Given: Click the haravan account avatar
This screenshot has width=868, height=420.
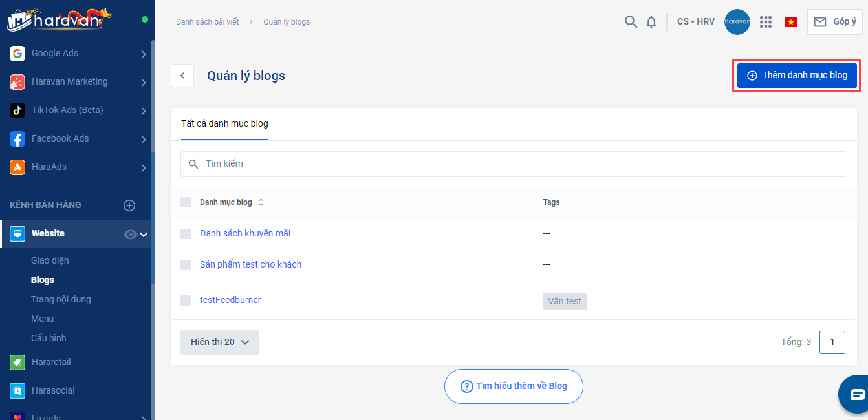Looking at the screenshot, I should point(737,22).
